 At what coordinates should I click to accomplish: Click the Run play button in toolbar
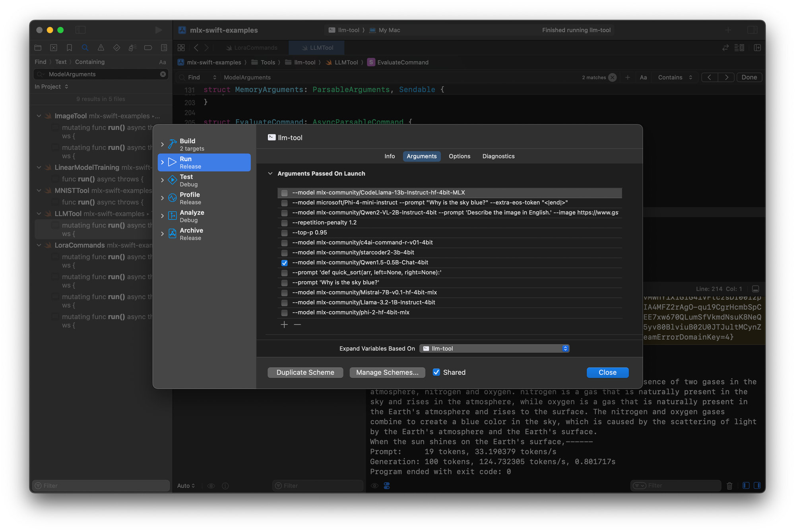tap(158, 30)
